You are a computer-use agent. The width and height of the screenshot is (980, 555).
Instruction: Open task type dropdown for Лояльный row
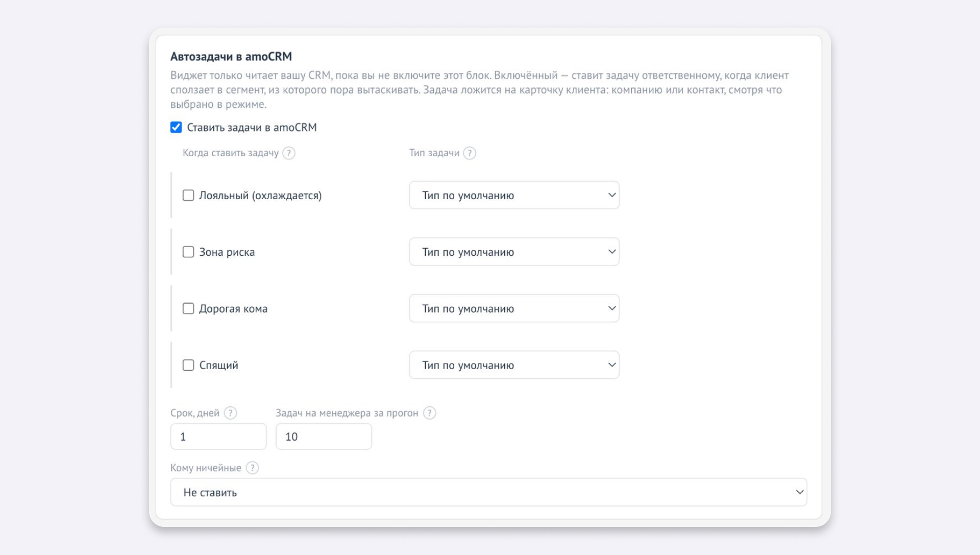(514, 195)
